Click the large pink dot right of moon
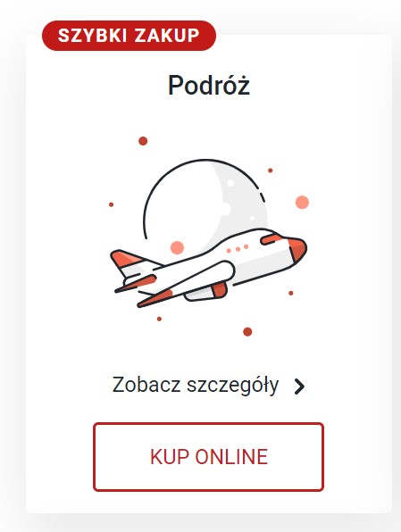The image size is (401, 532). tap(302, 203)
